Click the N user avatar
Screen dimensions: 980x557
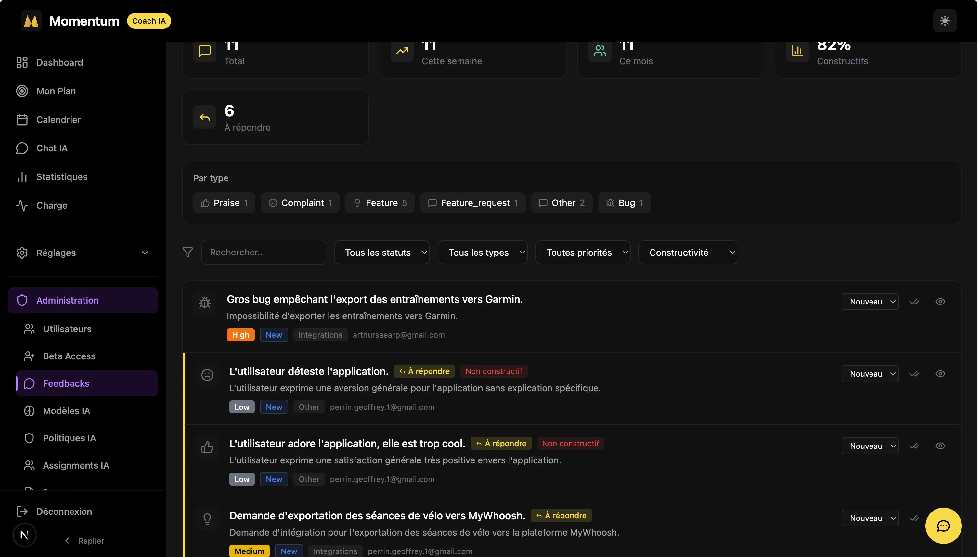(24, 535)
